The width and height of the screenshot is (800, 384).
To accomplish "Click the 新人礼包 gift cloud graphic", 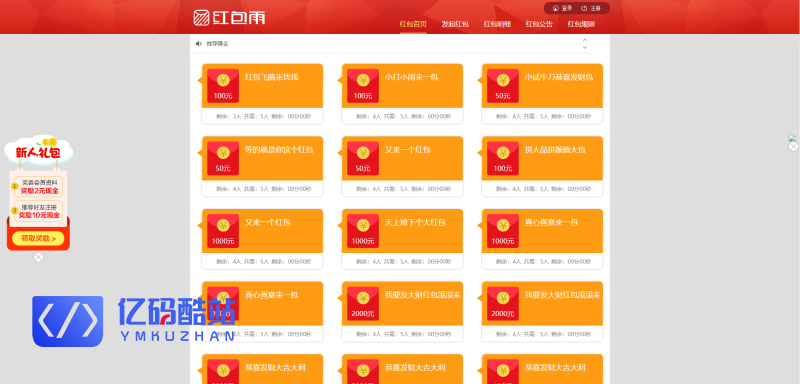I will [x=38, y=151].
